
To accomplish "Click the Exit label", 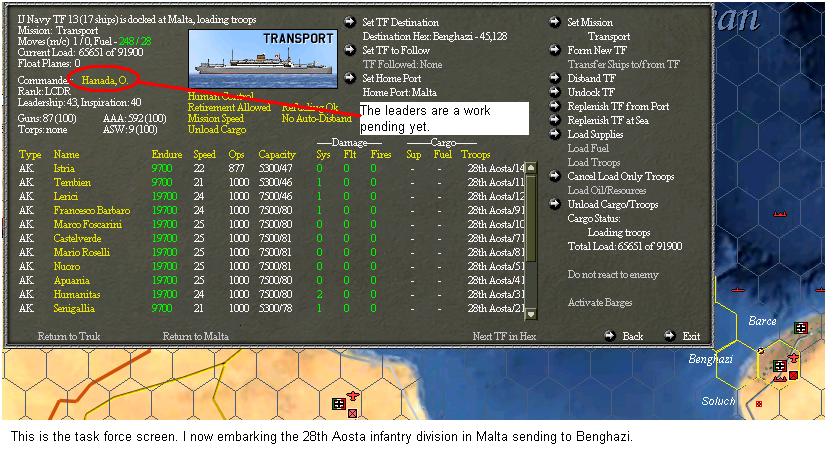I will (691, 336).
